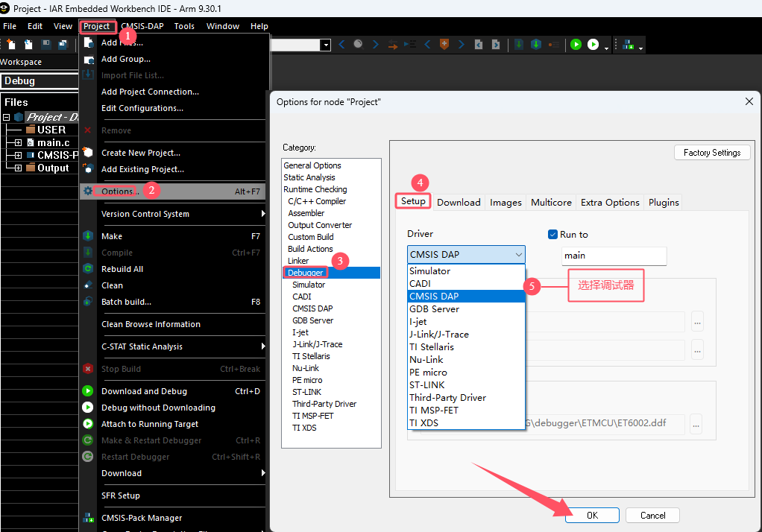Open the dropdown arrow beside CMSIS-Pack icon
This screenshot has height=532, width=762.
(x=641, y=48)
